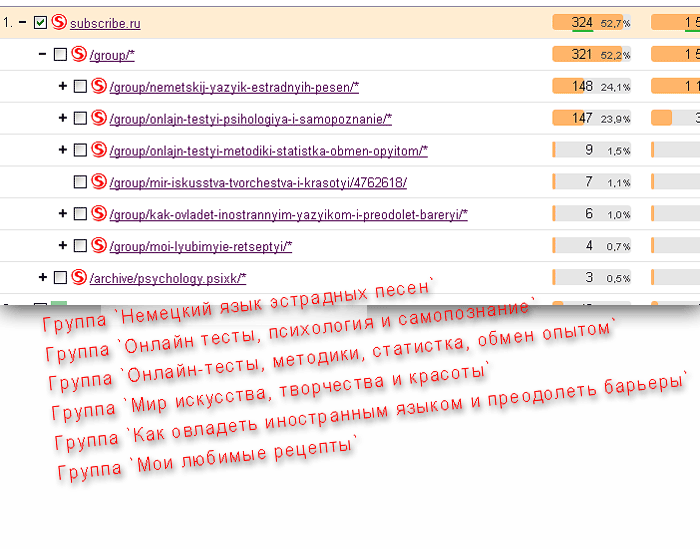700x549 pixels.
Task: Click the 4 value in moi-lyubimyie-retseptyi row
Action: click(589, 245)
